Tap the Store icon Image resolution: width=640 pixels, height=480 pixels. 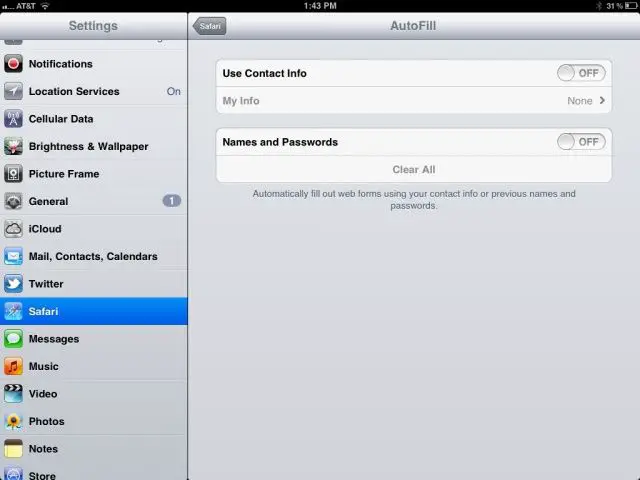point(13,473)
